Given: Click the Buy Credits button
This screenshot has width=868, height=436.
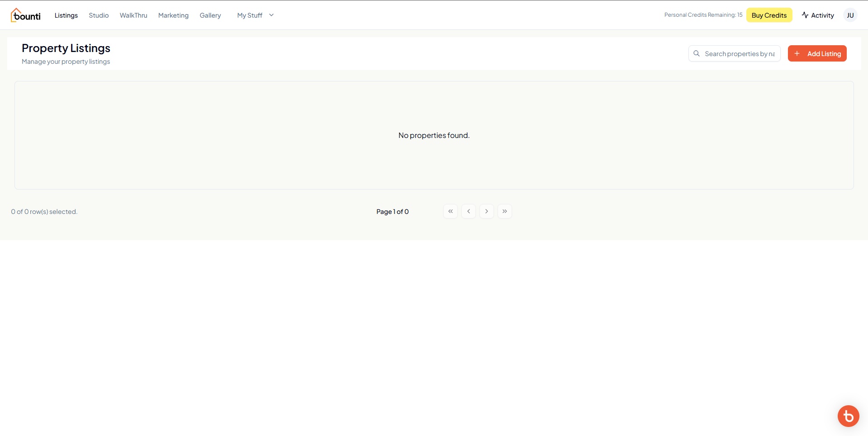Looking at the screenshot, I should 769,15.
